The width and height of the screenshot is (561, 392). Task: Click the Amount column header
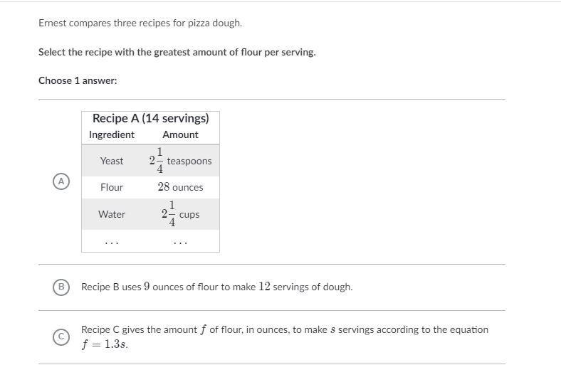coord(180,135)
